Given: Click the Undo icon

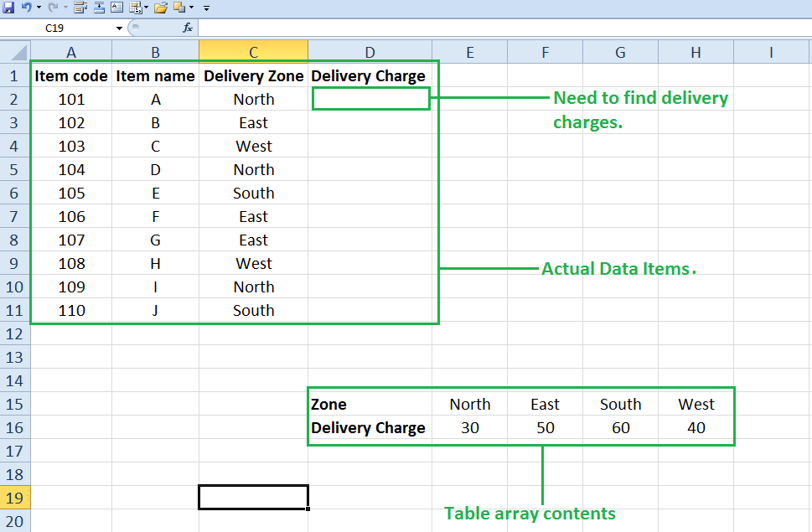Looking at the screenshot, I should [x=28, y=8].
